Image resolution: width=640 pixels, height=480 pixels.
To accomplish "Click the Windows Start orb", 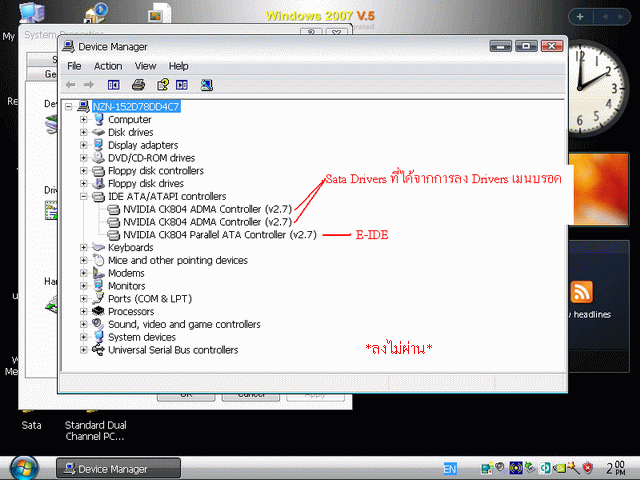I will [x=24, y=468].
